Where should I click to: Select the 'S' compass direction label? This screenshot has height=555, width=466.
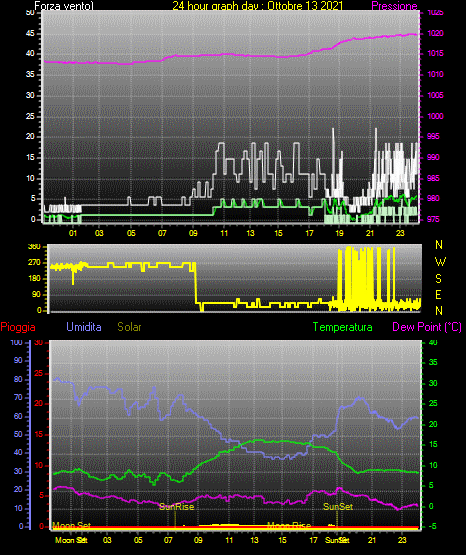438,279
